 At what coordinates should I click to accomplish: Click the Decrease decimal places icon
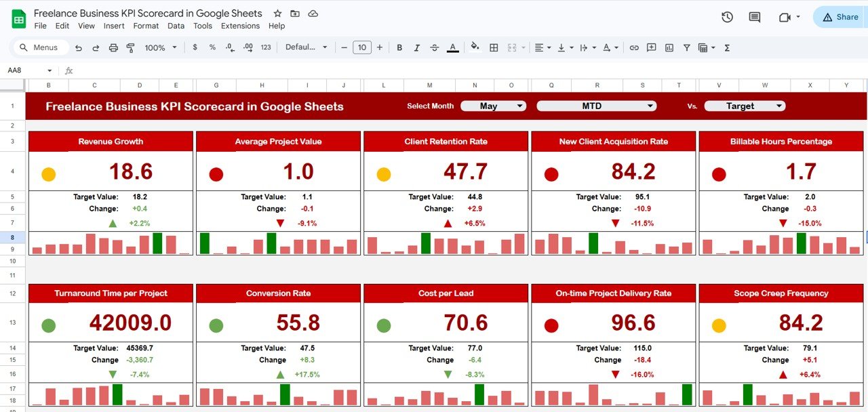pyautogui.click(x=229, y=47)
